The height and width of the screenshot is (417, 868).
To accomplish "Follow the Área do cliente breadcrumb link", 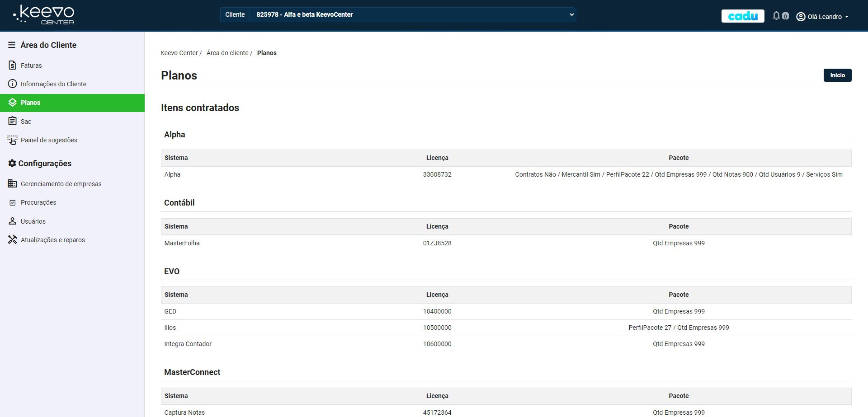I will click(227, 53).
